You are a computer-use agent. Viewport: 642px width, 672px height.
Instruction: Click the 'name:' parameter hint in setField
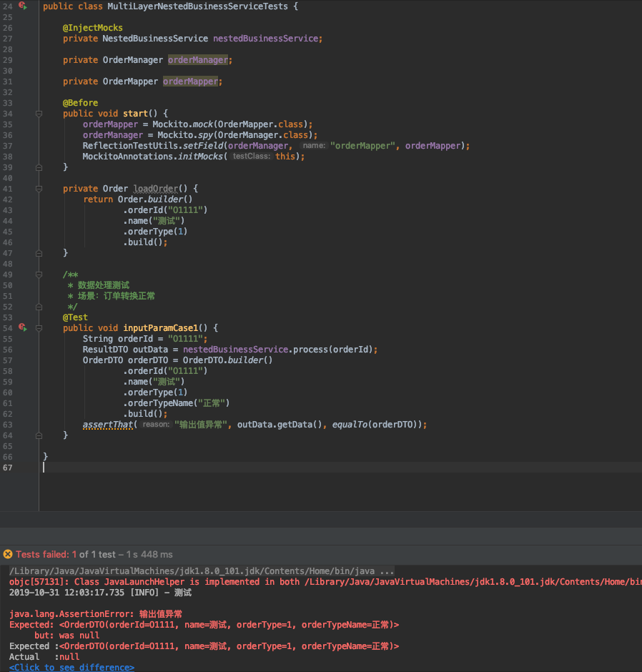[x=313, y=146]
